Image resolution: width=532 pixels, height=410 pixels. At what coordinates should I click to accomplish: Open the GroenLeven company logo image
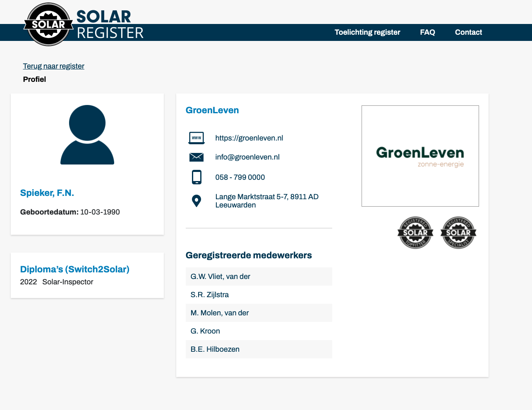click(420, 156)
